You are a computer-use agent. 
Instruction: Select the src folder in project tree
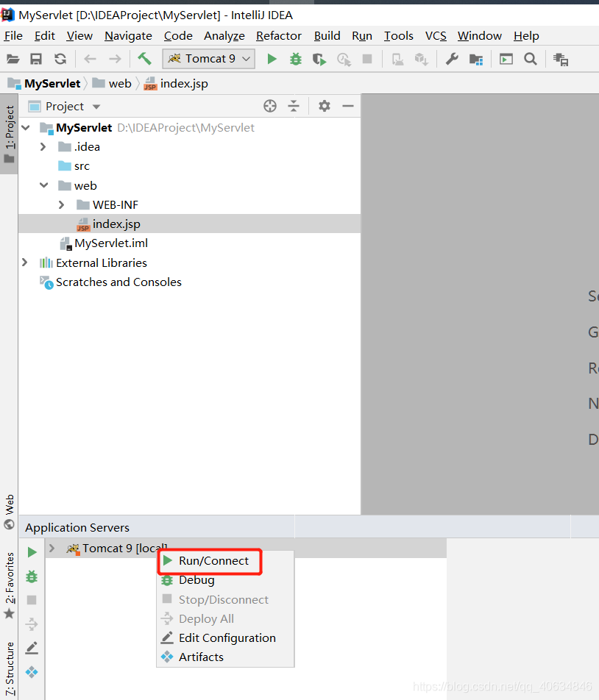[x=82, y=166]
